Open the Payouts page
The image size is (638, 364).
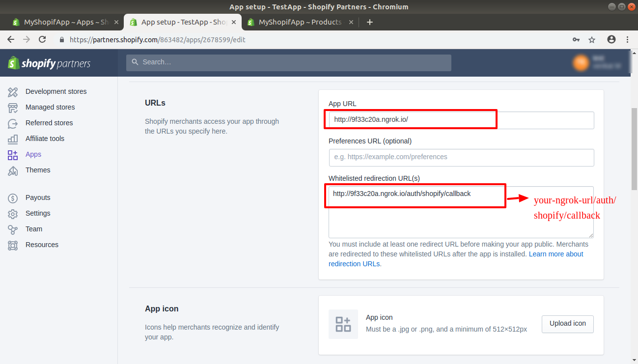(x=38, y=197)
